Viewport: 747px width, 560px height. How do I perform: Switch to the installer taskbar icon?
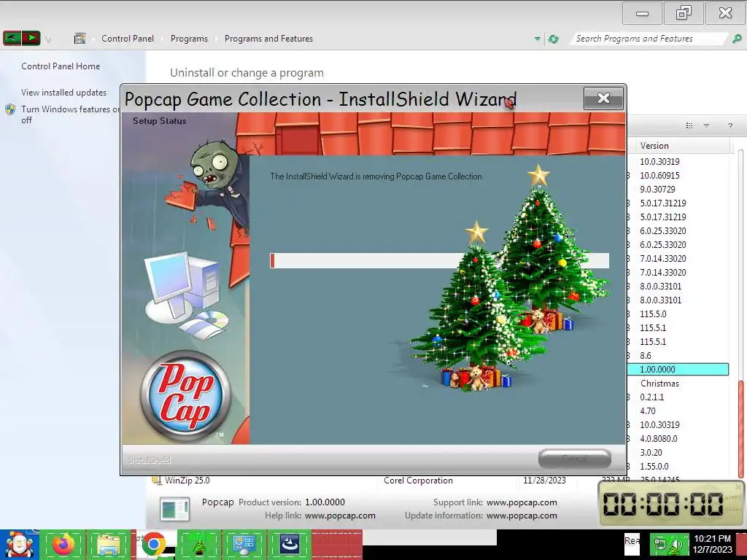289,545
